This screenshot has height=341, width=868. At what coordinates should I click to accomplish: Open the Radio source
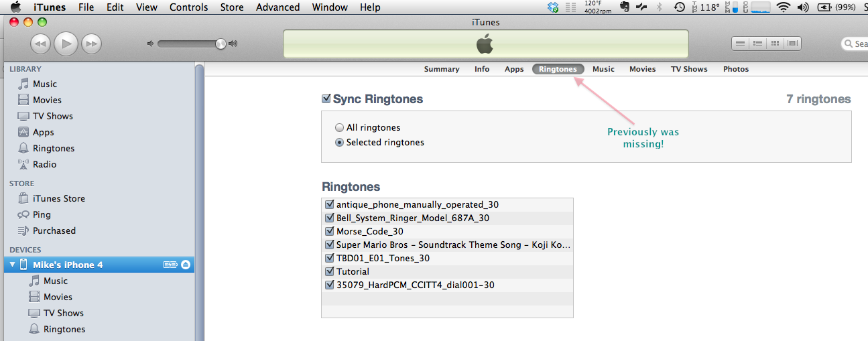coord(37,164)
